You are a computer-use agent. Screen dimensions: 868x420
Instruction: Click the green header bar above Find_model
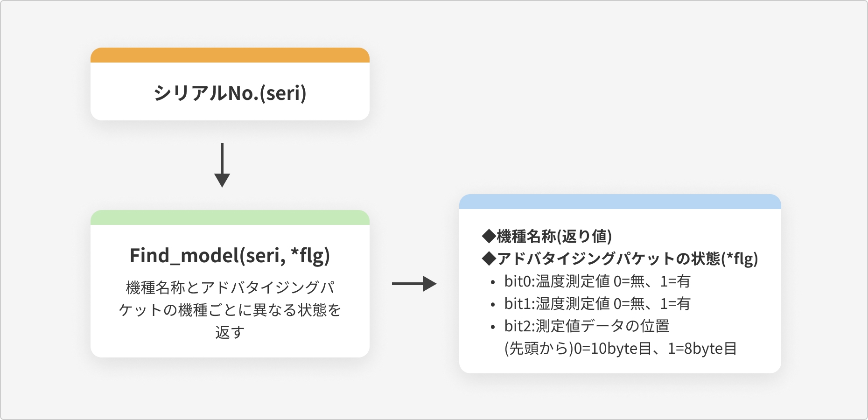[230, 217]
